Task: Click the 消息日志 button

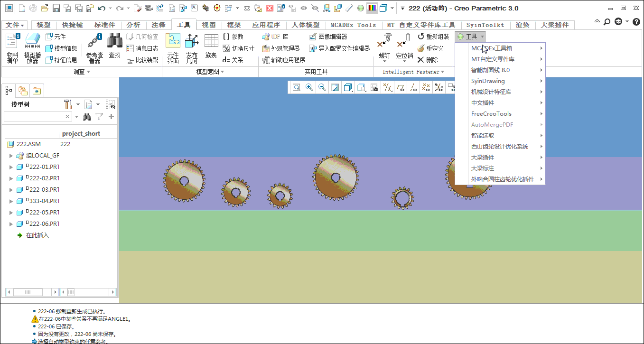Action: [142, 48]
